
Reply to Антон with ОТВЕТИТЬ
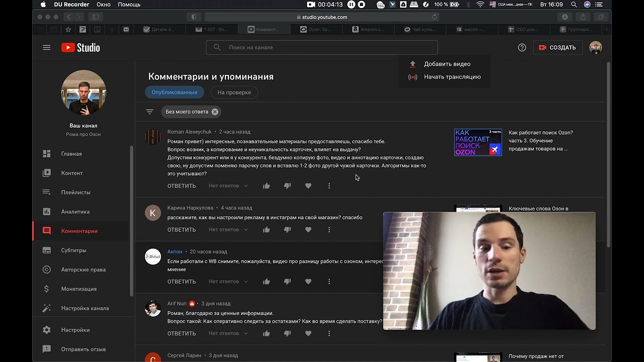coord(182,282)
